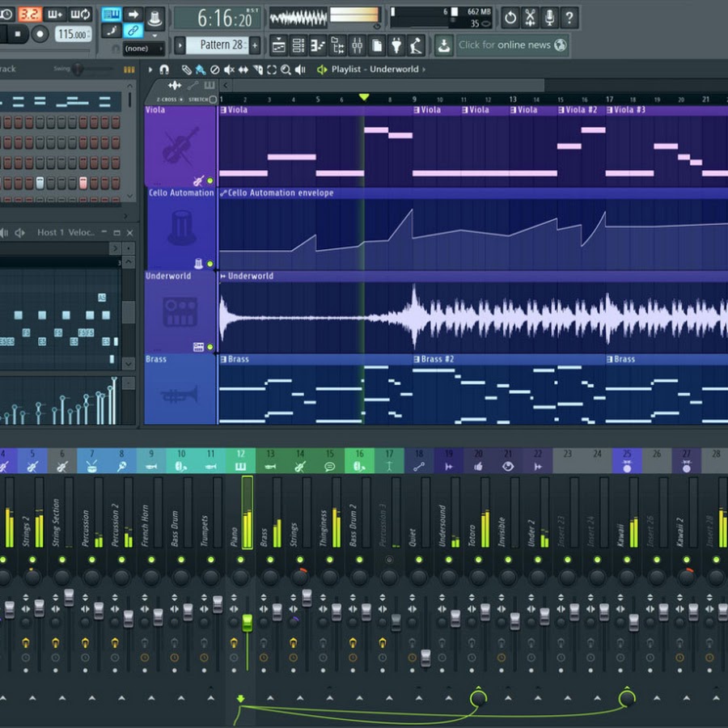Screen dimensions: 728x728
Task: Select the Viola #2 clip title
Action: click(581, 110)
